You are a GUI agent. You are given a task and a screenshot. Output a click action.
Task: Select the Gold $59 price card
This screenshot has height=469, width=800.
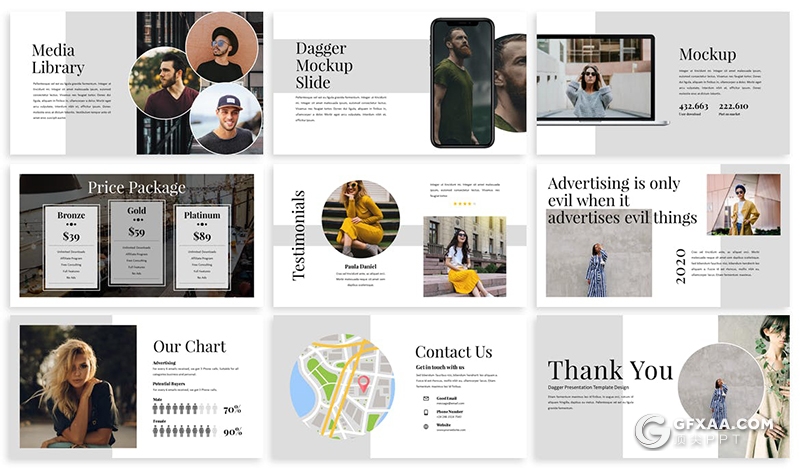(x=137, y=244)
